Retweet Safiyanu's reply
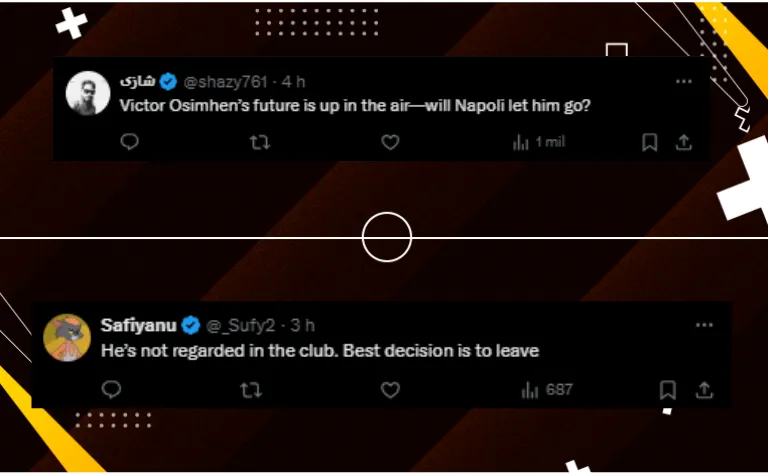Screen dimensions: 768x474 [251, 390]
